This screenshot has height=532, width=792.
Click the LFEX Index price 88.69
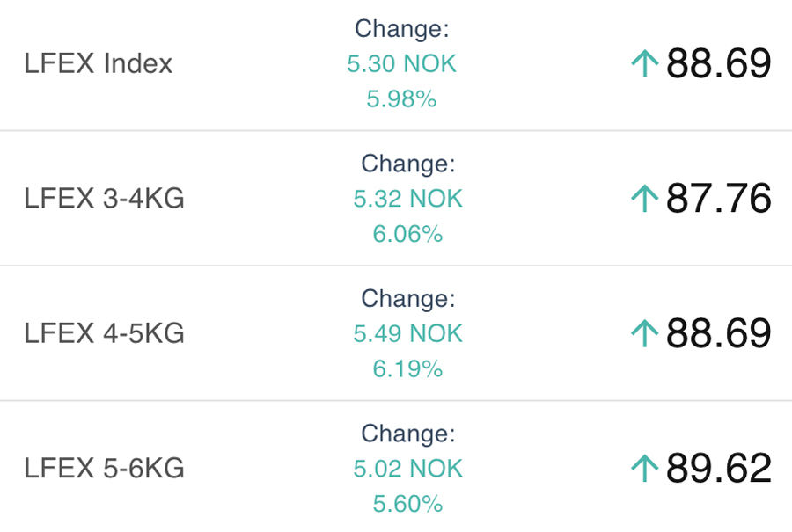pyautogui.click(x=718, y=63)
